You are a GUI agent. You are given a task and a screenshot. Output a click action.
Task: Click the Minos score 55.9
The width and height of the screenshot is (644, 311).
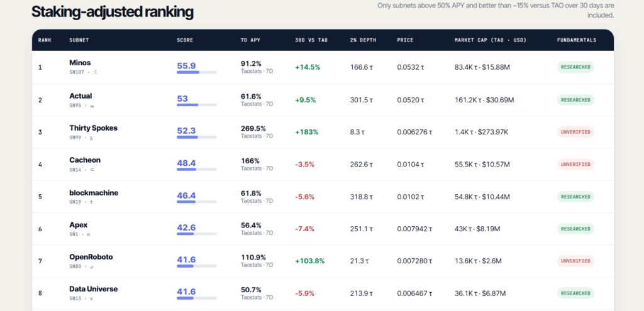[186, 65]
